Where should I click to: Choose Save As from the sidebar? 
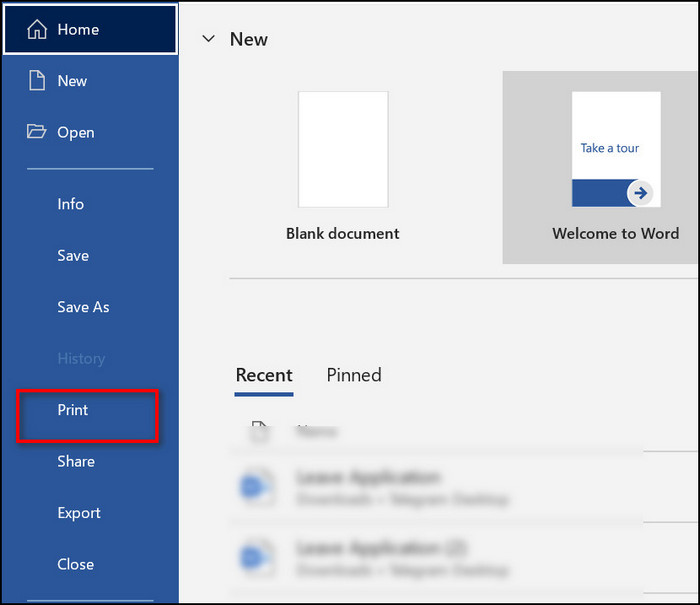[x=83, y=307]
